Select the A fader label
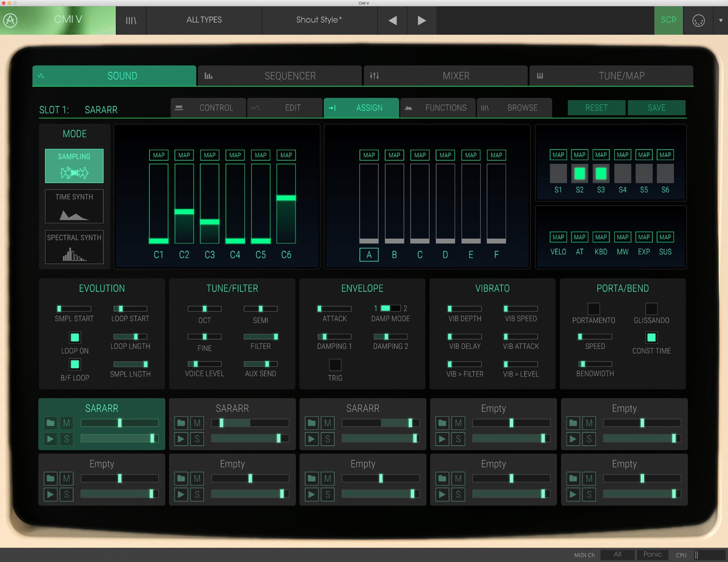This screenshot has height=562, width=728. click(x=369, y=255)
